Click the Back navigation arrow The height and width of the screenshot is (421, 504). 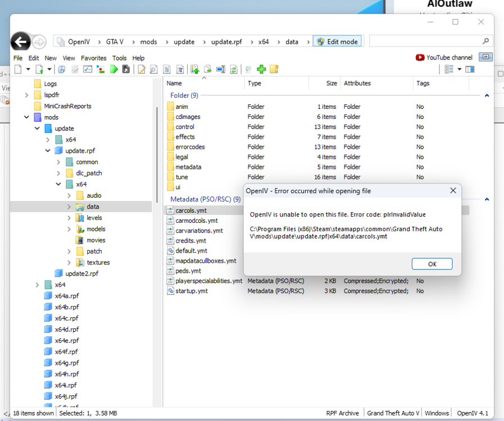pyautogui.click(x=21, y=41)
